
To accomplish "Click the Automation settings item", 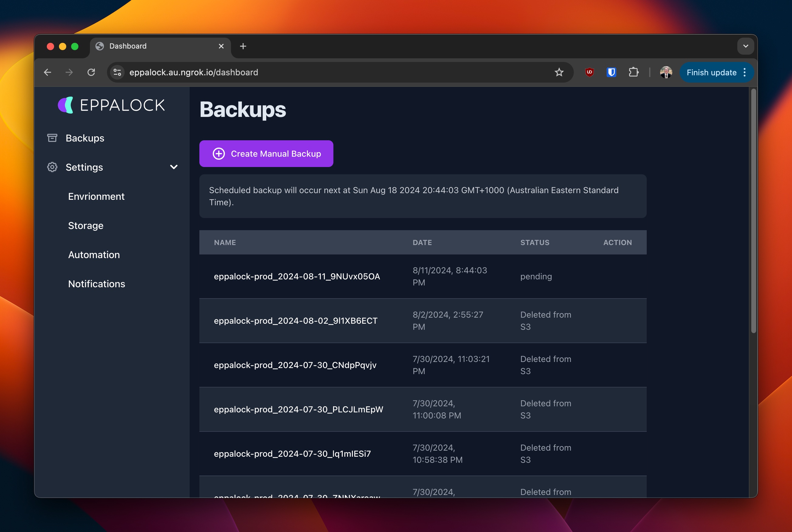I will 94,254.
